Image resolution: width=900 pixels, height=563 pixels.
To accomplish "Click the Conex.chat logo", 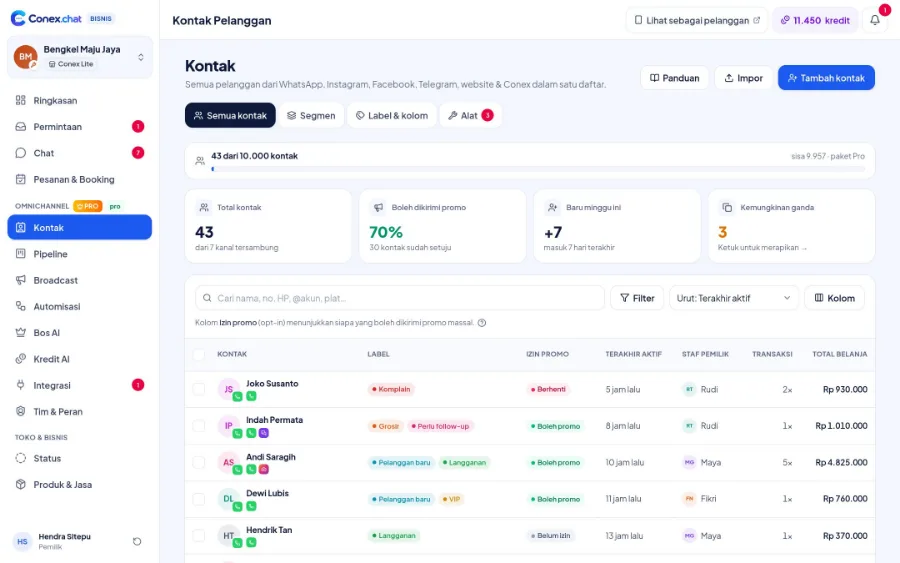I will [46, 18].
